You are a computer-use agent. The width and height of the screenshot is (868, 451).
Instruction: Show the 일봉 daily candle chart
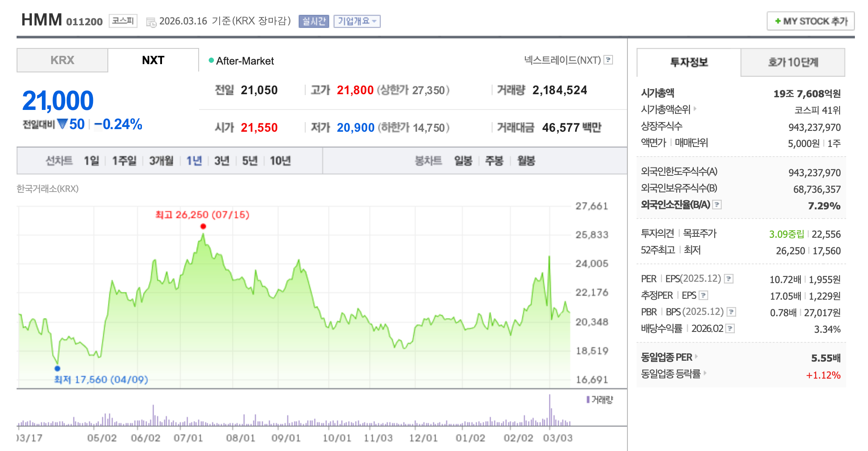coord(463,161)
